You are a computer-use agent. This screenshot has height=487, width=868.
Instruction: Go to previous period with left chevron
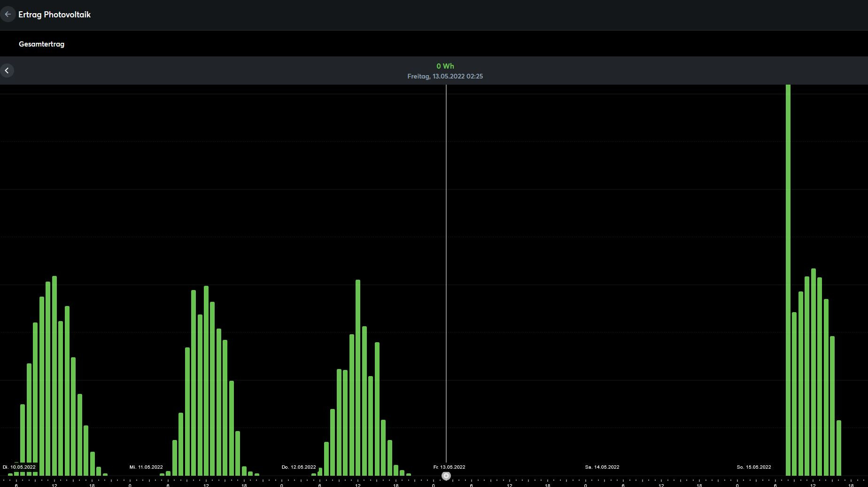(x=7, y=71)
